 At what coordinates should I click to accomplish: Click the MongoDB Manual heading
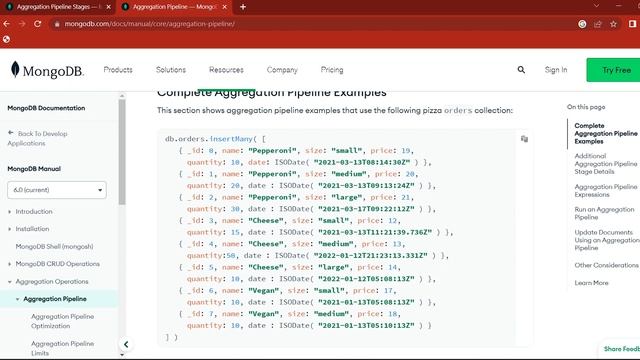[x=34, y=169]
